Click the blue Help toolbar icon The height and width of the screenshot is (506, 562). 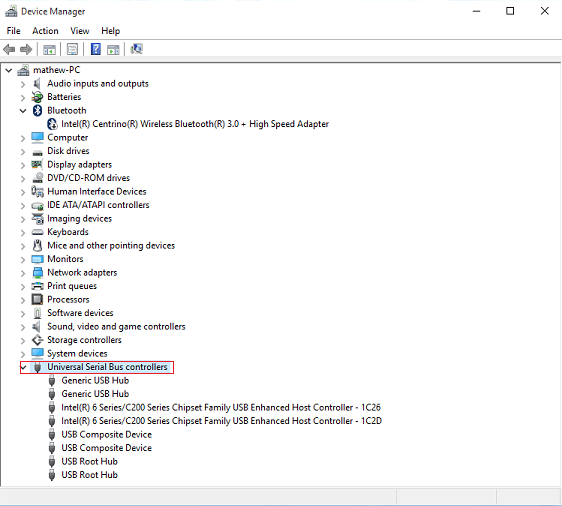coord(96,49)
